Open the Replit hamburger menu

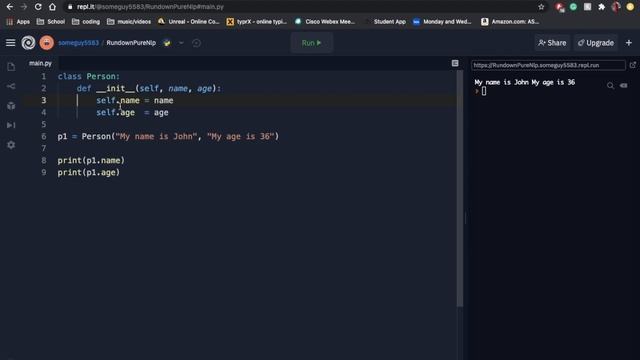click(11, 42)
